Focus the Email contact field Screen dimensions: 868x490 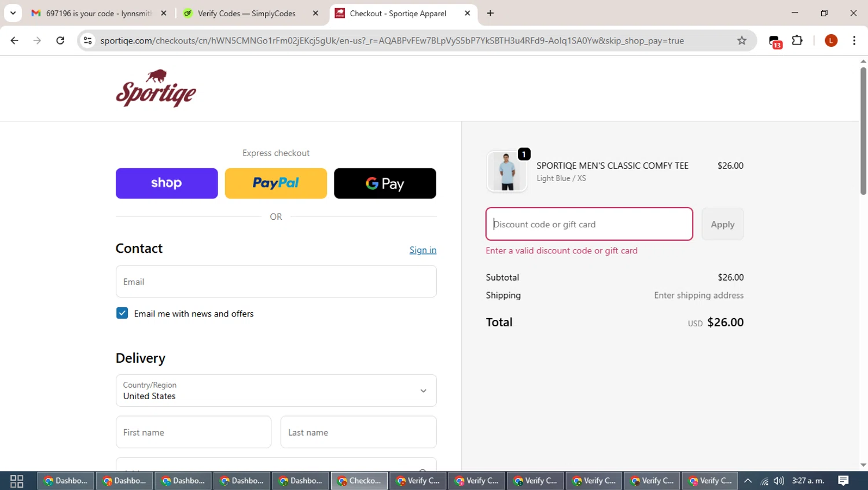pyautogui.click(x=276, y=282)
